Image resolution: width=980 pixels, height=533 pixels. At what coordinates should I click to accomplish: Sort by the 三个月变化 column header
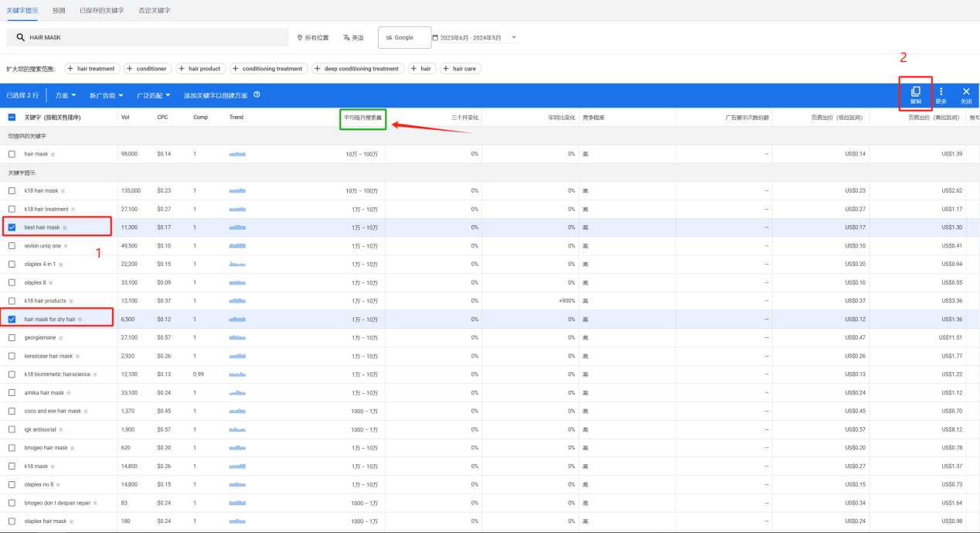[x=464, y=118]
